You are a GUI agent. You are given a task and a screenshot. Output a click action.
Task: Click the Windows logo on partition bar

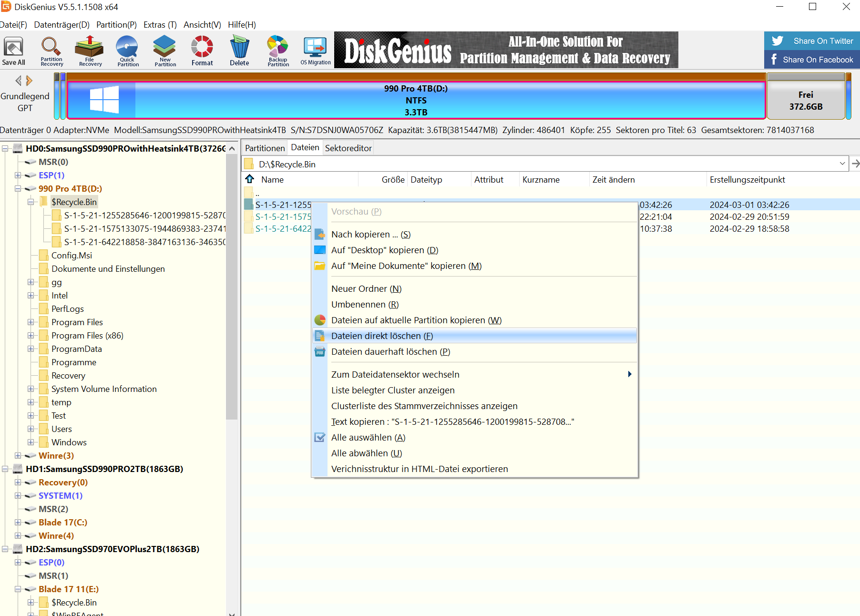tap(104, 100)
